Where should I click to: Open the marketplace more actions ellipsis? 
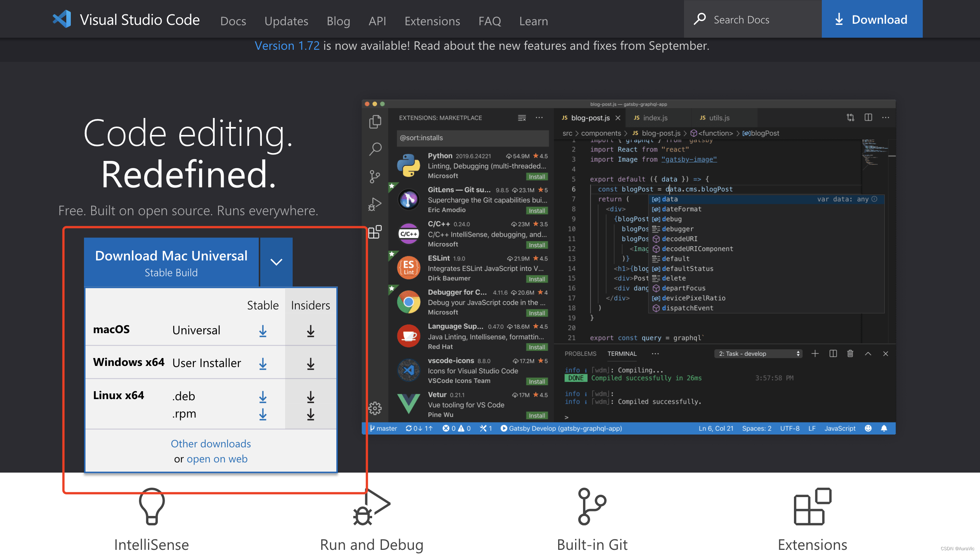(x=539, y=118)
